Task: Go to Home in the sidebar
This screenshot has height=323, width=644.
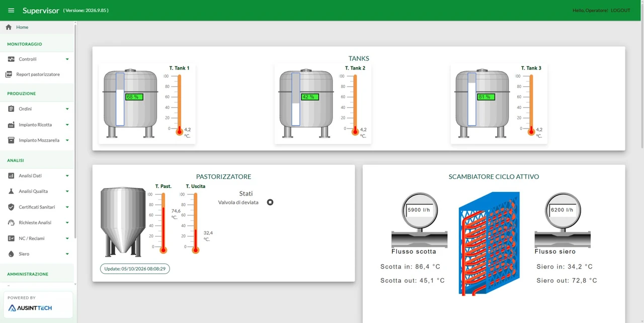Action: pyautogui.click(x=37, y=27)
